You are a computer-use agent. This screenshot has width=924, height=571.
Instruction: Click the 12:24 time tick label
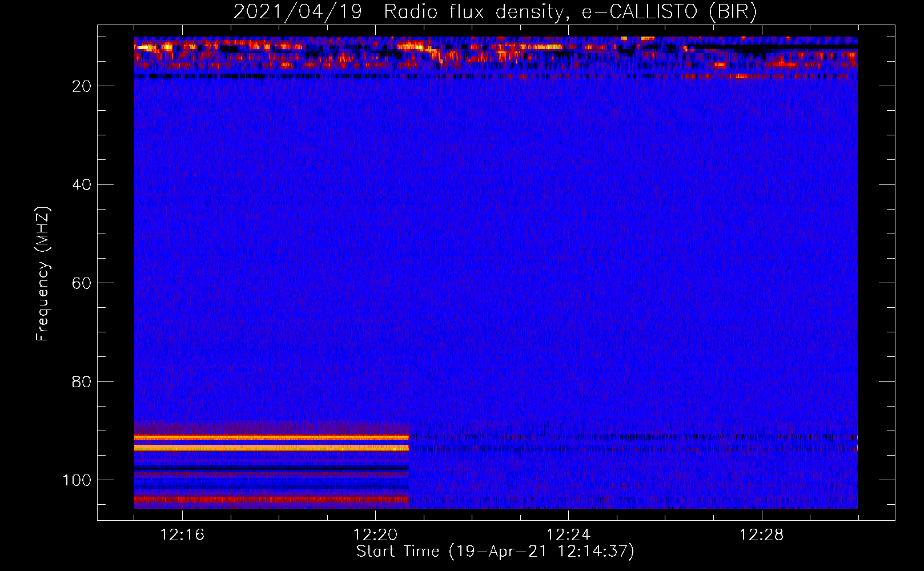tap(568, 535)
